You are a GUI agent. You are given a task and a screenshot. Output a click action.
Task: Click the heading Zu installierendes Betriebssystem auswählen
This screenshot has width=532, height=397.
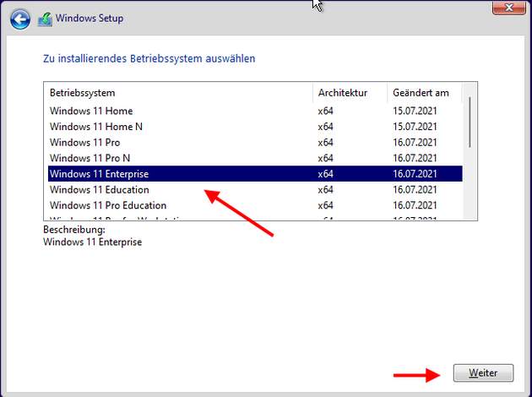click(x=149, y=59)
